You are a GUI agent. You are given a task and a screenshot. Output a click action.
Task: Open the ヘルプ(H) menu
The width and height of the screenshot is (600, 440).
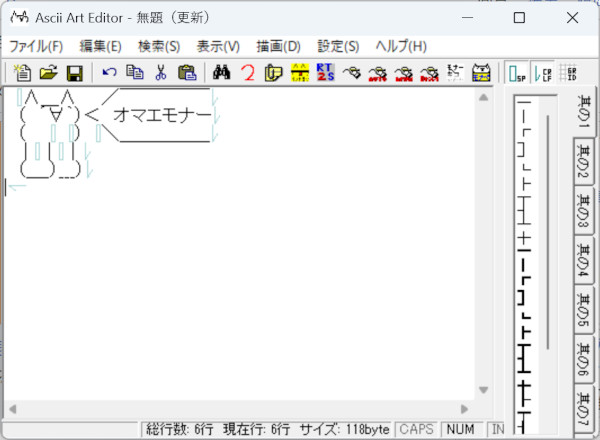(401, 46)
